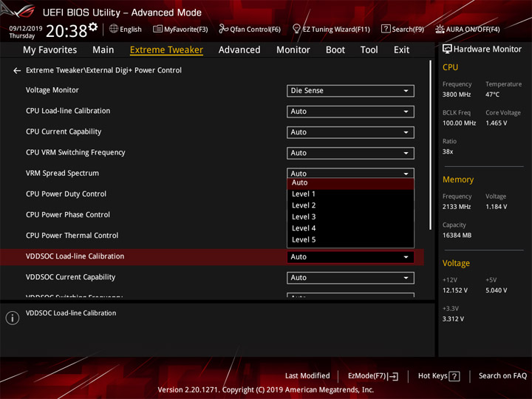Open Qfan Control(F6)
Viewport: 532px width, 399px height.
pyautogui.click(x=250, y=29)
